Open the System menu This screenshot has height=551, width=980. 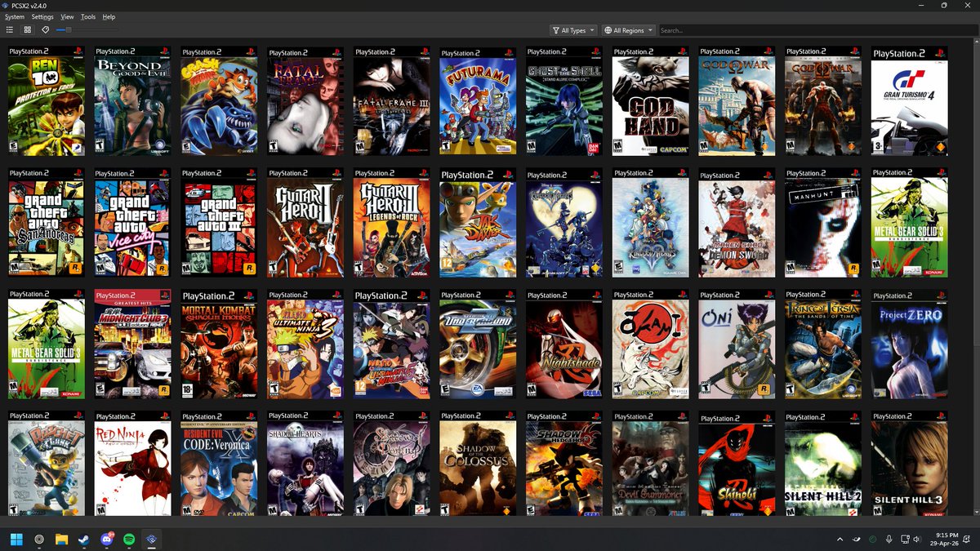[x=14, y=16]
